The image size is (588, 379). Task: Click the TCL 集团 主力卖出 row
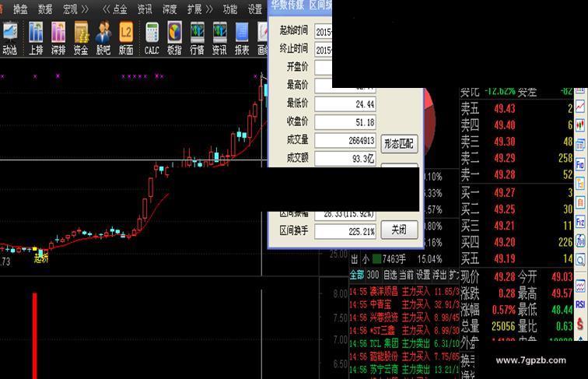(x=404, y=344)
